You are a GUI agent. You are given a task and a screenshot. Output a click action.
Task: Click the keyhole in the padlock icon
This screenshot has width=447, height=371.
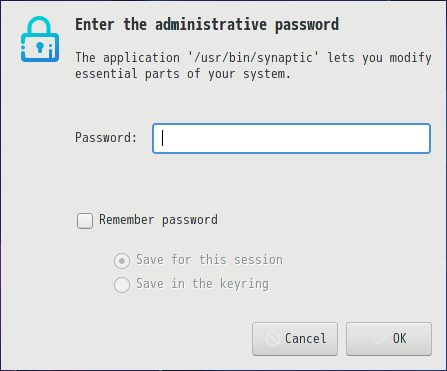(x=40, y=47)
